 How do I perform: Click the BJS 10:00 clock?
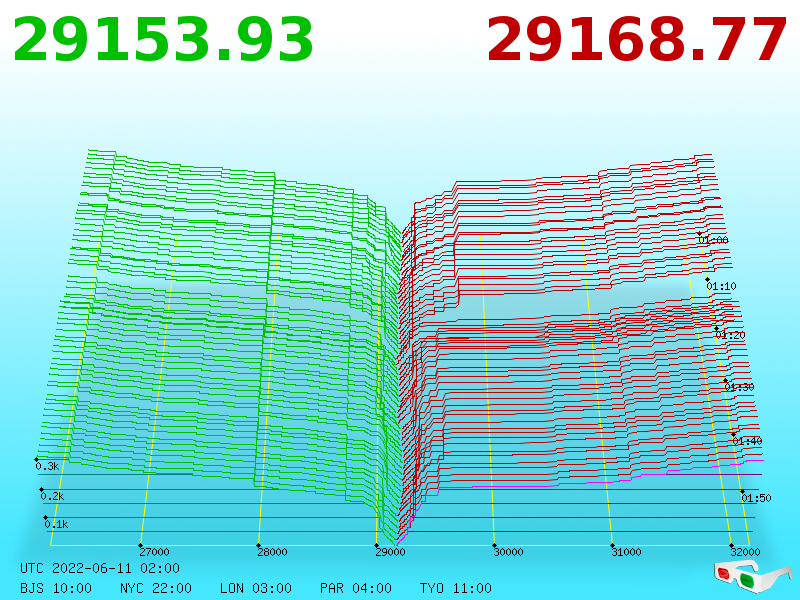click(56, 588)
